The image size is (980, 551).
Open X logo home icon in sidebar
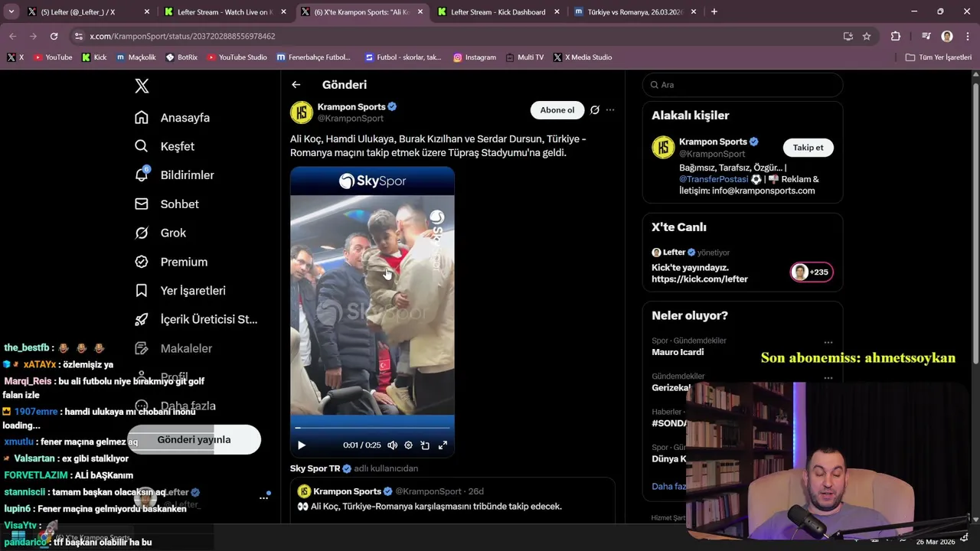coord(142,86)
